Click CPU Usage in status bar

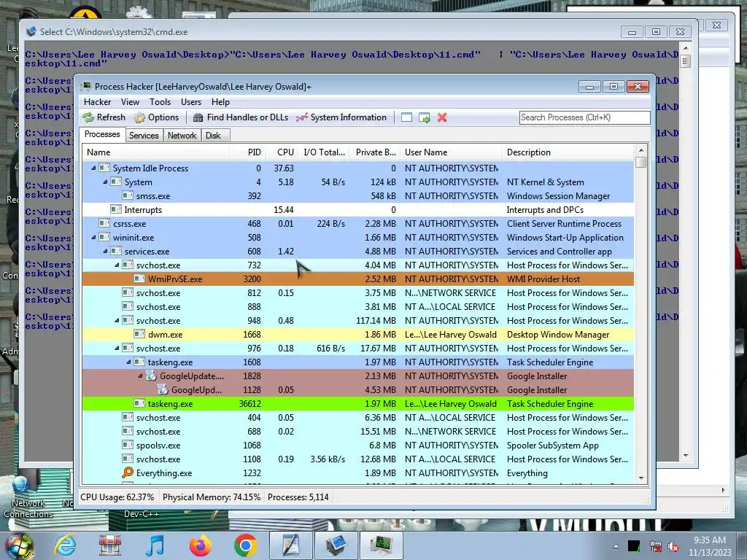117,497
